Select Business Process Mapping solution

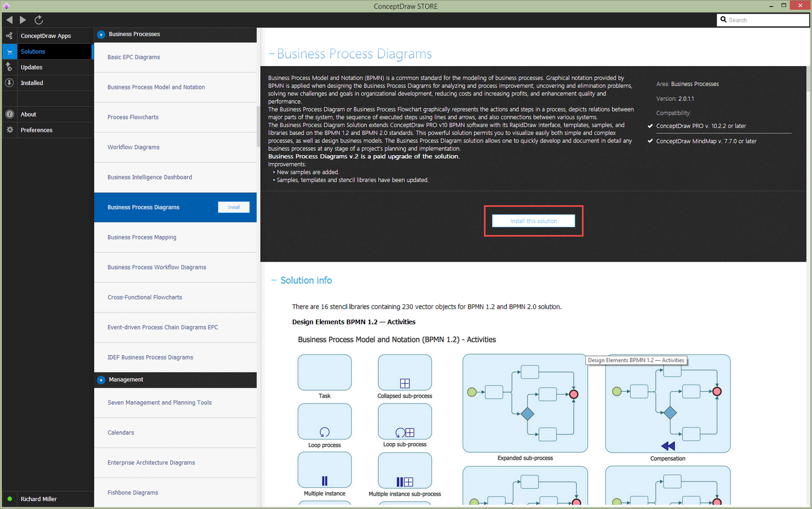point(175,238)
